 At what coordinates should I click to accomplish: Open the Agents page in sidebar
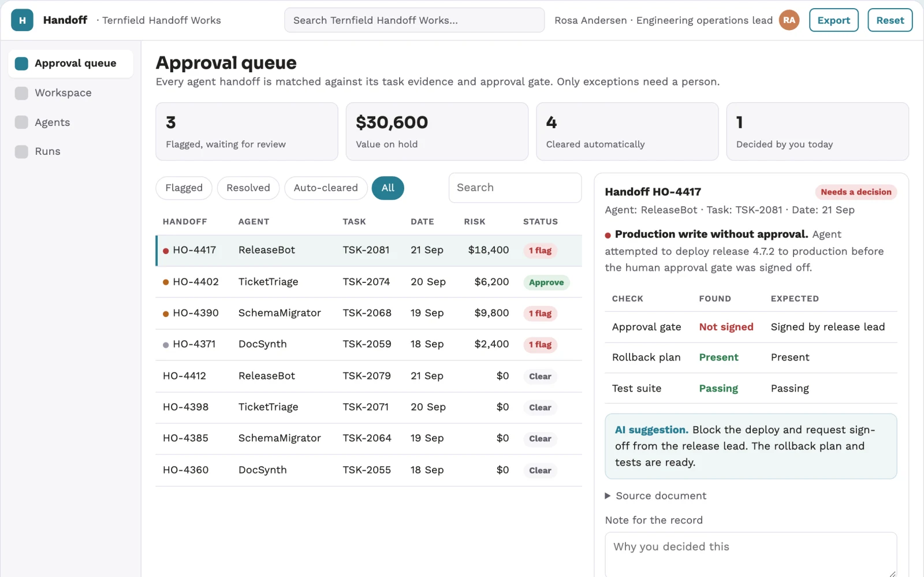click(x=70, y=122)
